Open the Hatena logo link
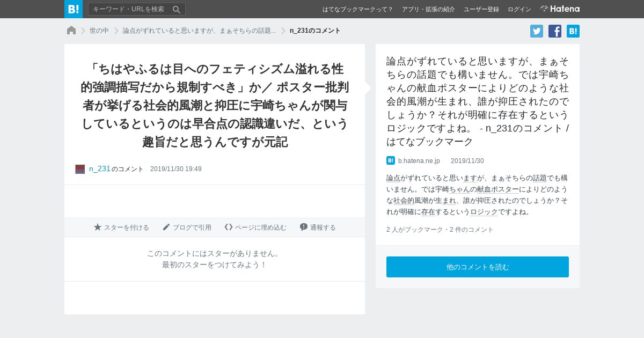 560,9
